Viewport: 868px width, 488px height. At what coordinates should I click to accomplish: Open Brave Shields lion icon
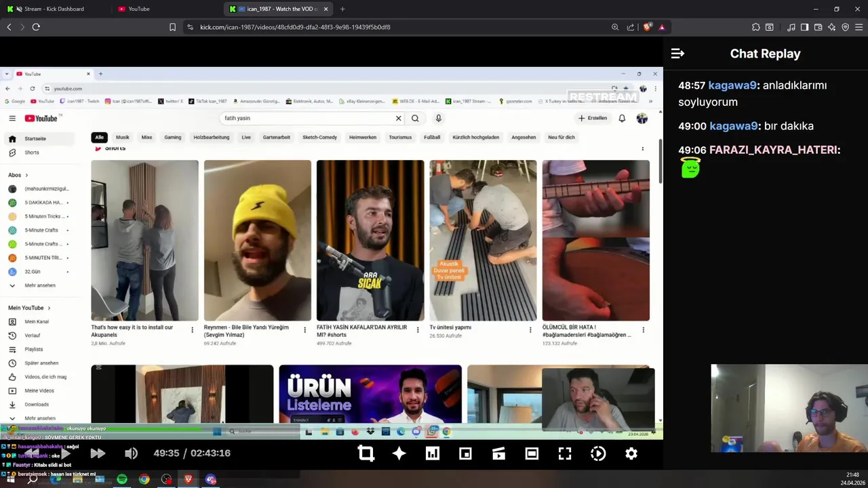point(647,27)
